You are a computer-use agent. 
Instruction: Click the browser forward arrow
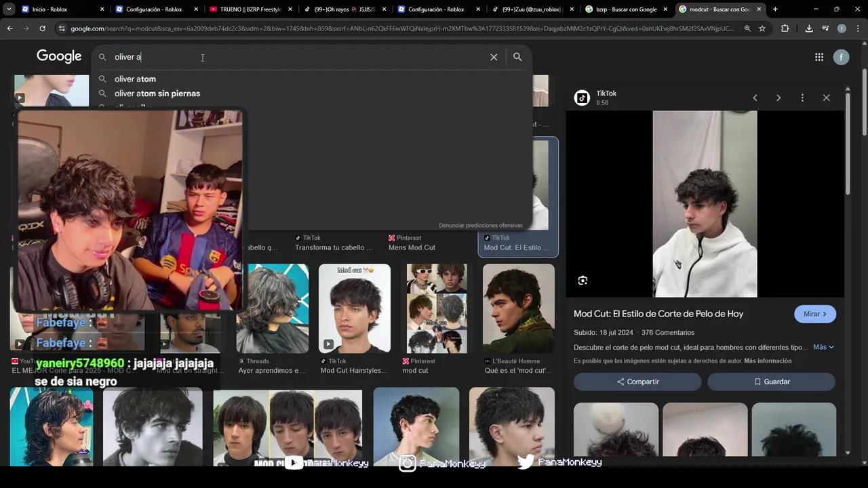point(26,28)
